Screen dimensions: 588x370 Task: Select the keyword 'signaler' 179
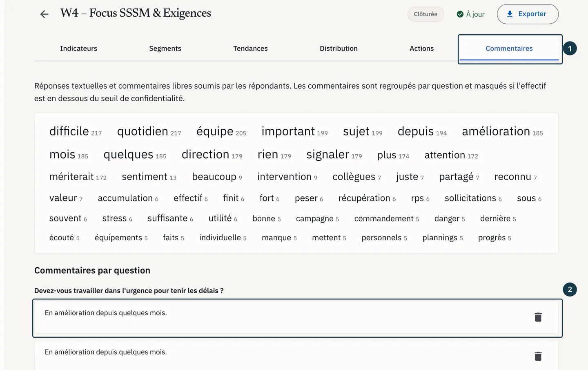334,155
